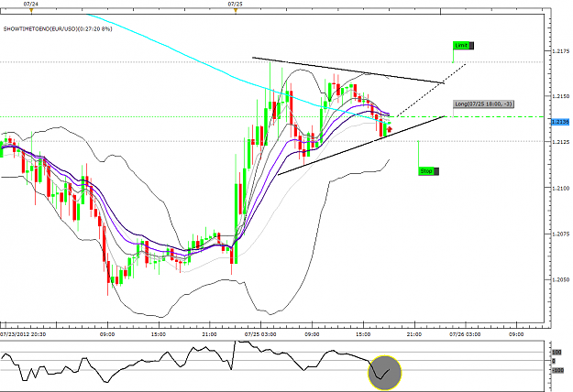
Task: Click the 07/23/2012 20:30 time label
Action: click(x=23, y=334)
